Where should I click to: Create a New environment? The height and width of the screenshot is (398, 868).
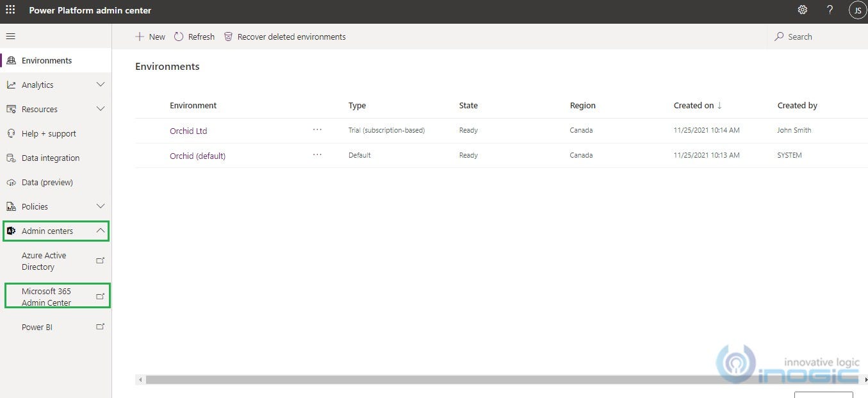click(x=150, y=37)
